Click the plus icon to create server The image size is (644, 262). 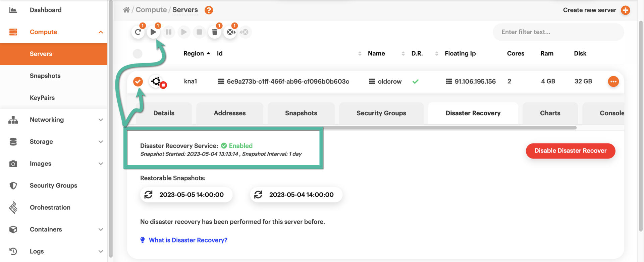[x=625, y=10]
